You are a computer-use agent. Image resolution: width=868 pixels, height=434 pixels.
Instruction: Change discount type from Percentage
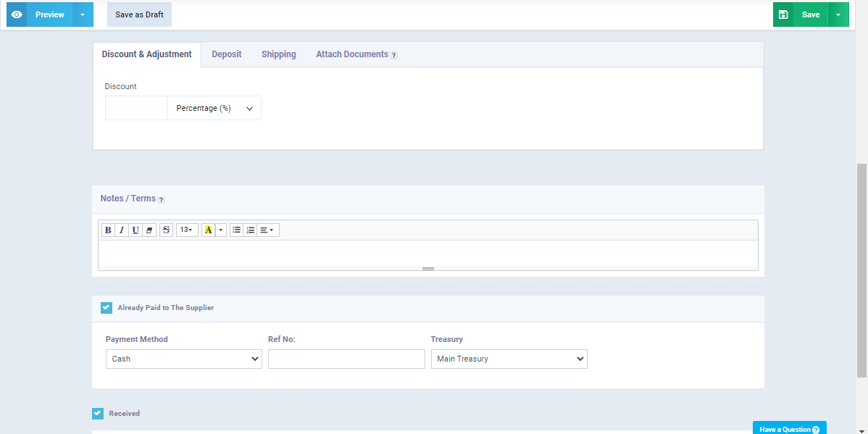pyautogui.click(x=214, y=109)
